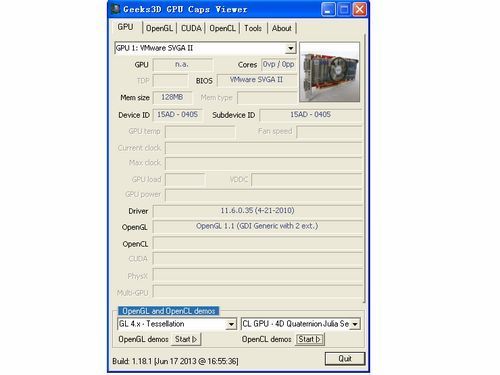500x375 pixels.
Task: Switch to the OpenGL tab
Action: coord(159,28)
